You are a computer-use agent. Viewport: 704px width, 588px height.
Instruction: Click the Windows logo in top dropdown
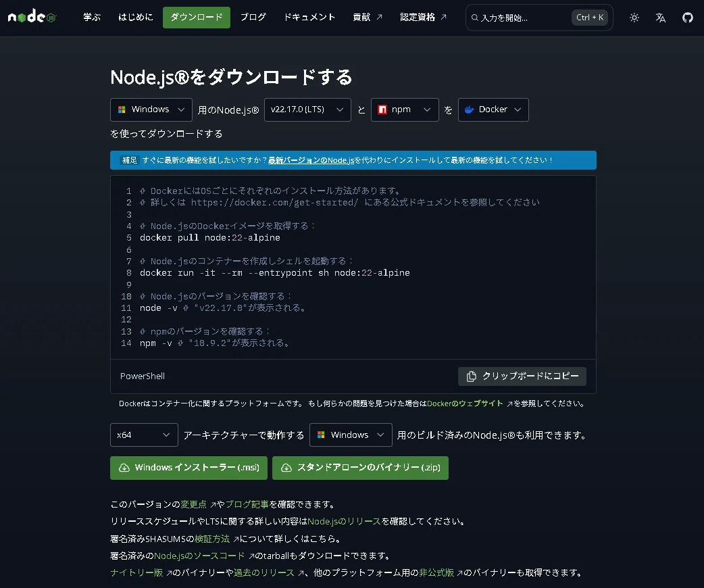[121, 109]
